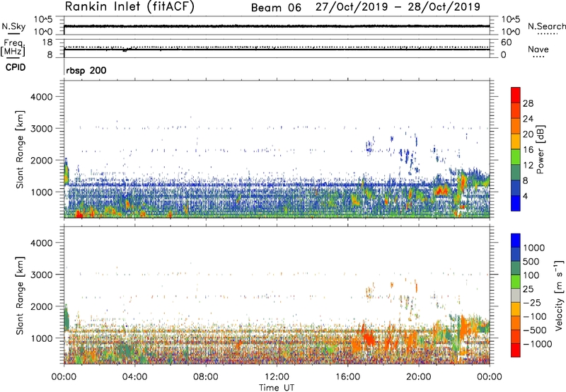566x392 pixels.
Task: Click the '16:00' time axis tick label
Action: [347, 377]
